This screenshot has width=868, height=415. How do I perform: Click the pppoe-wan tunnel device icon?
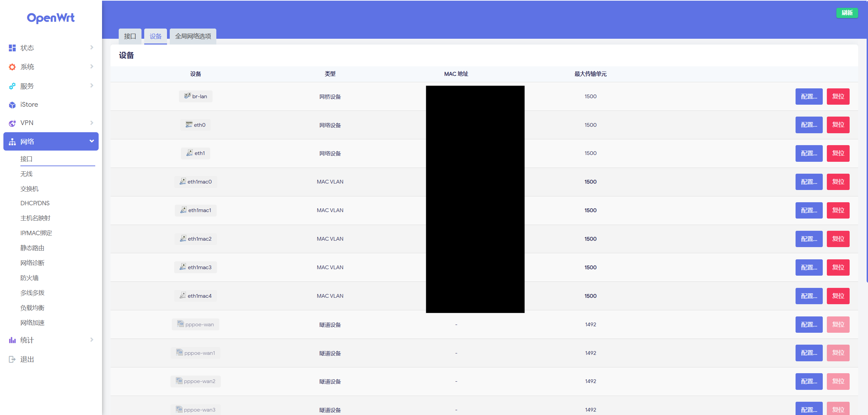(180, 324)
